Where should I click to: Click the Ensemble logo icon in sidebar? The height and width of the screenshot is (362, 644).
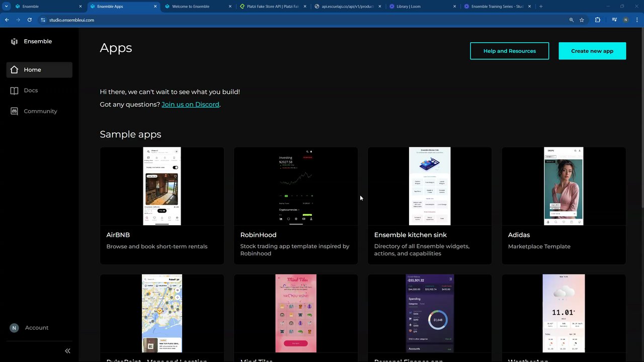click(x=14, y=41)
